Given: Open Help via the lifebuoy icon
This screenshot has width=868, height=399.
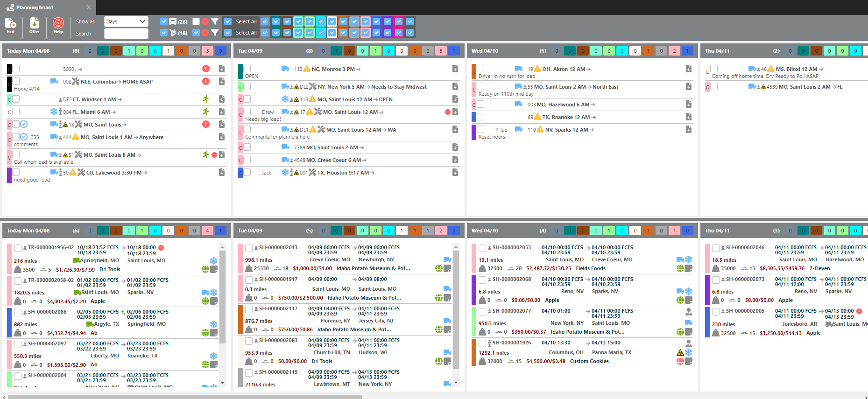Looking at the screenshot, I should [58, 25].
